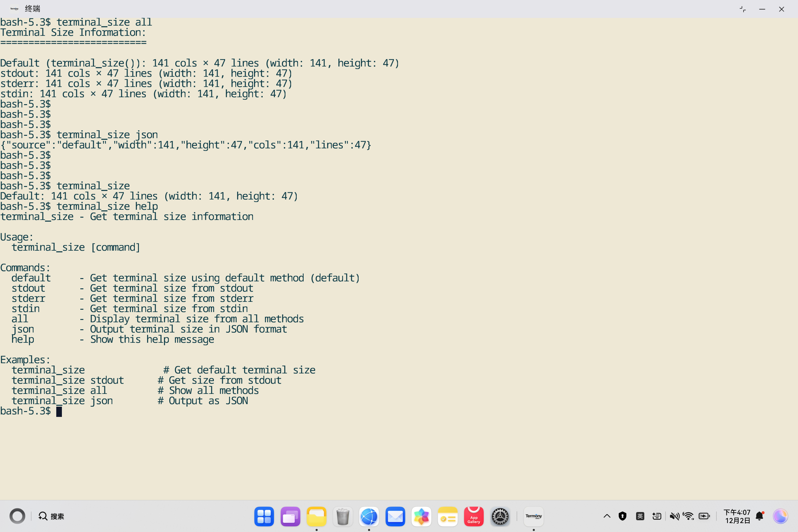Click the circular home start button
This screenshot has width=798, height=532.
tap(17, 516)
